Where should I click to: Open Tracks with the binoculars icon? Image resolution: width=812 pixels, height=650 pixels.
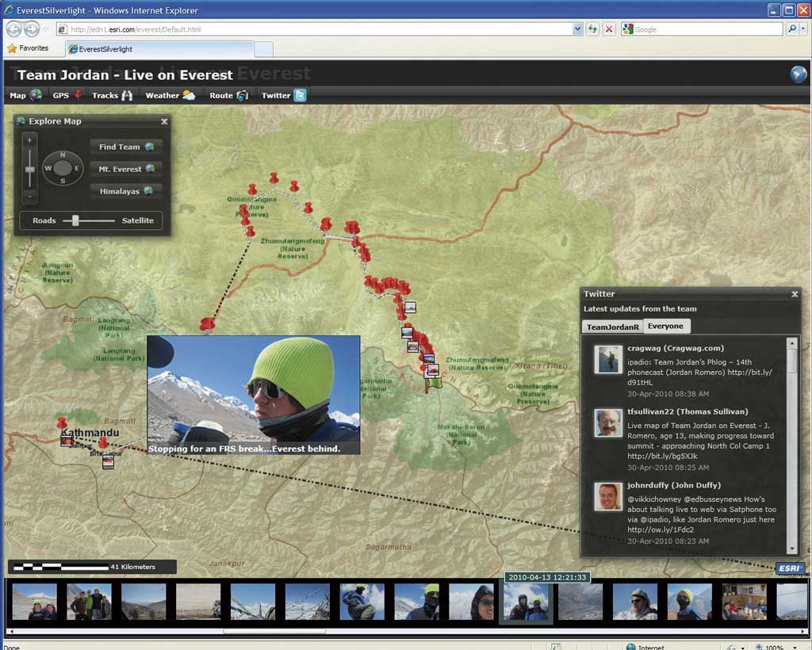tap(113, 96)
